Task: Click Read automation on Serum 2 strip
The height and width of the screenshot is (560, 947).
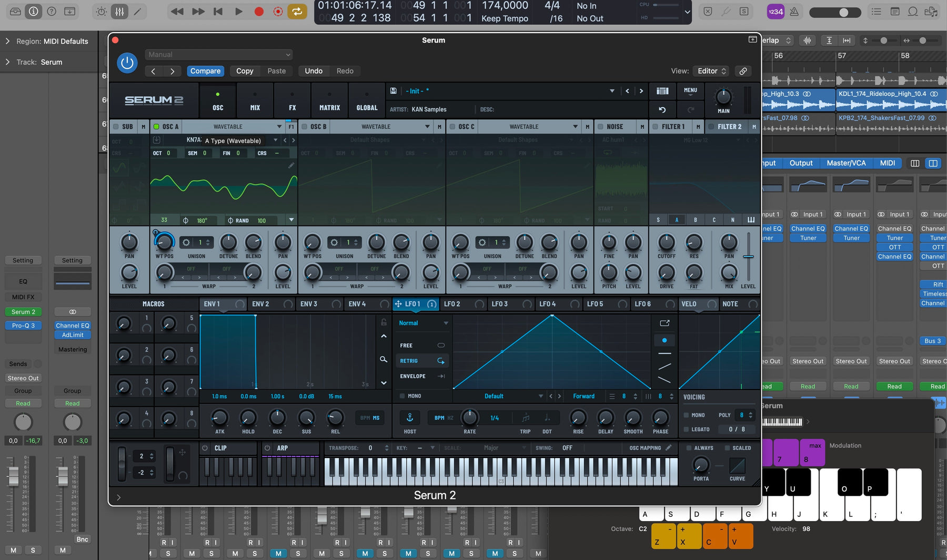Action: (x=23, y=403)
